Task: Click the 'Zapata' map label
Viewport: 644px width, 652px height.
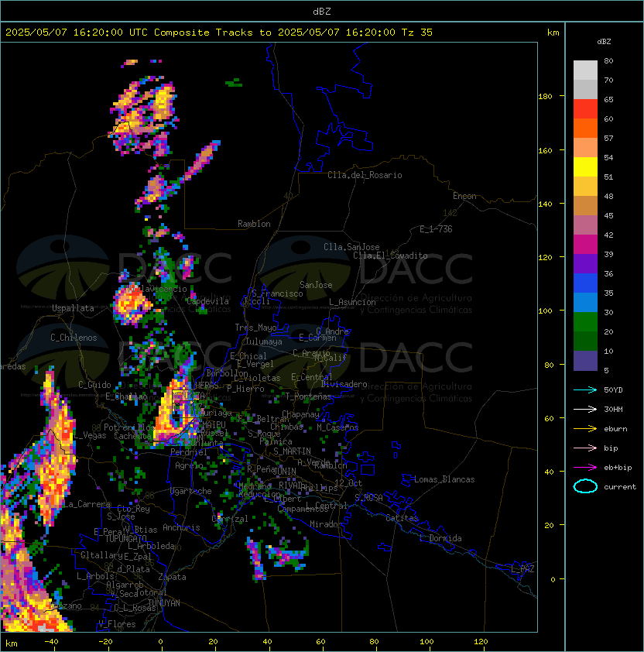Action: point(172,577)
